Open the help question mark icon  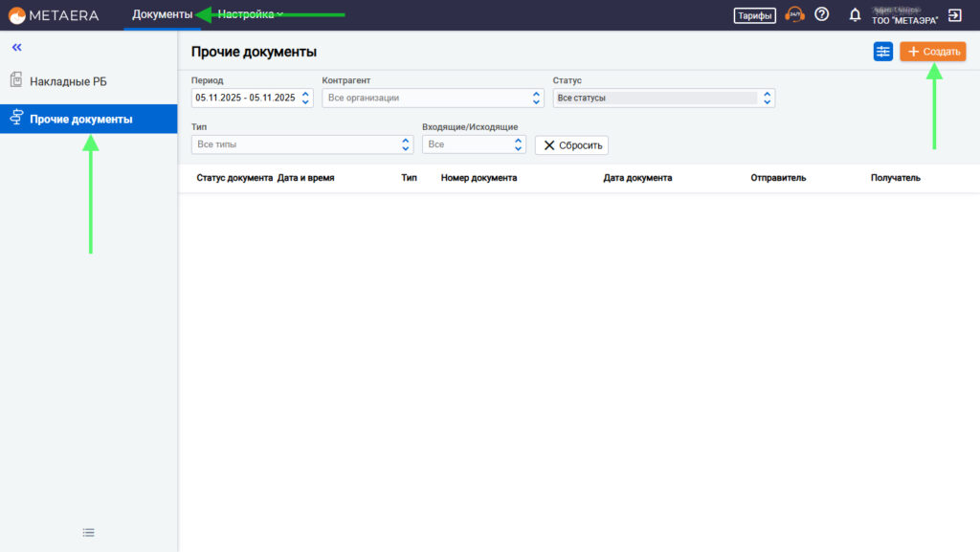[x=821, y=14]
